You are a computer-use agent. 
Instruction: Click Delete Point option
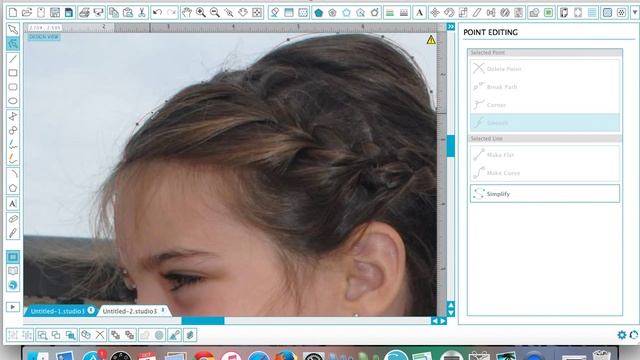coord(544,69)
